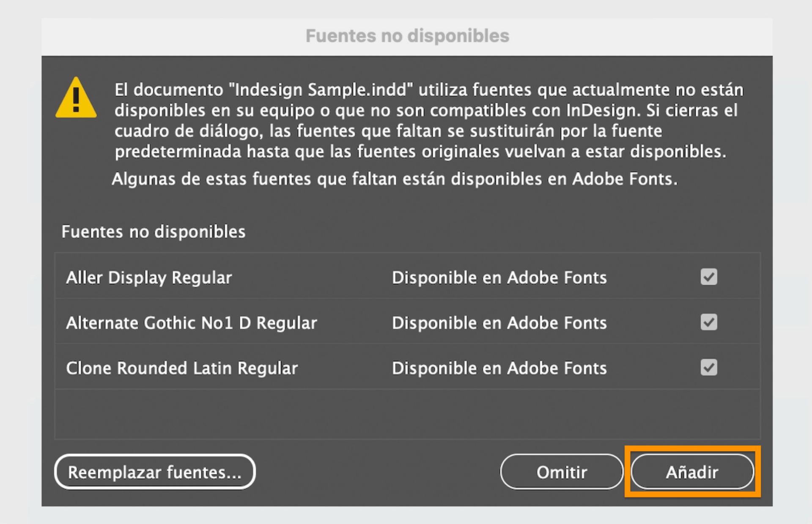Viewport: 812px width, 524px height.
Task: Uncheck the Aller Display Regular checkbox
Action: [709, 277]
